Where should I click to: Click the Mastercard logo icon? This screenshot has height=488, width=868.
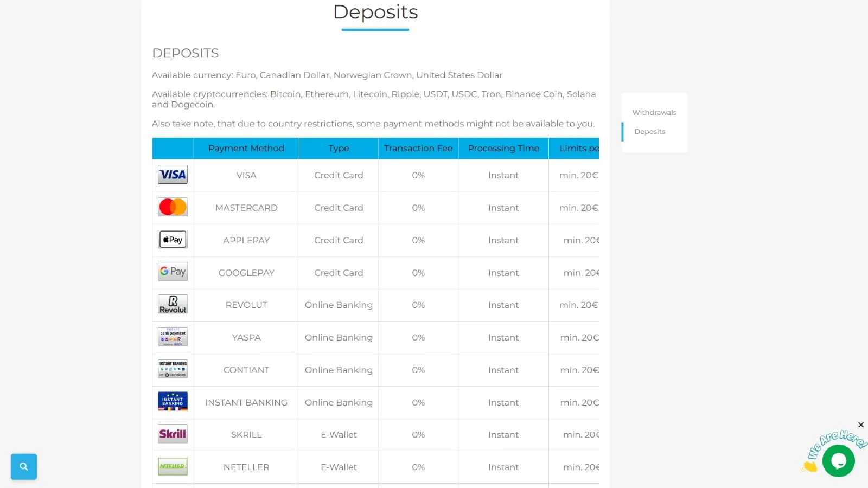point(173,207)
